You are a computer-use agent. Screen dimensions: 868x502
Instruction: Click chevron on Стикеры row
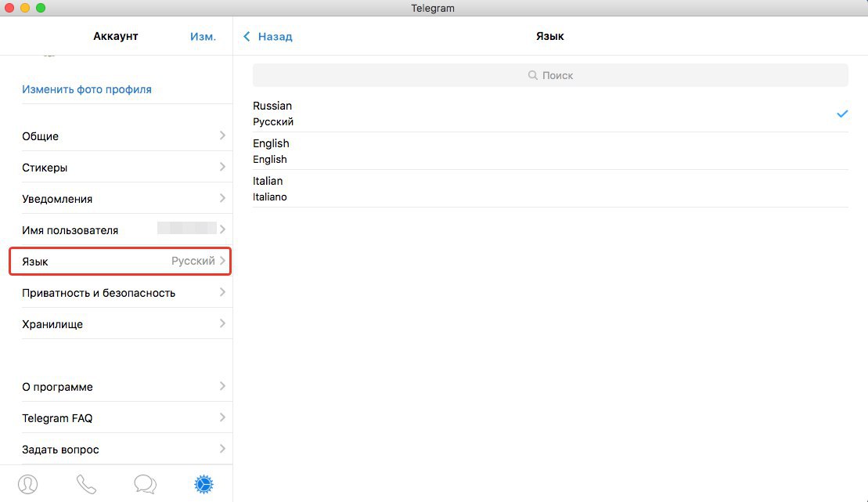(x=222, y=167)
